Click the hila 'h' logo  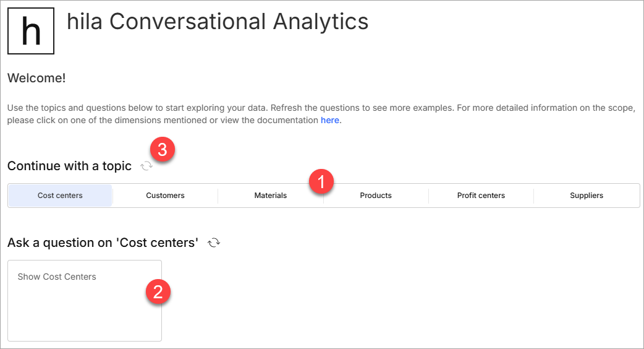[x=31, y=31]
